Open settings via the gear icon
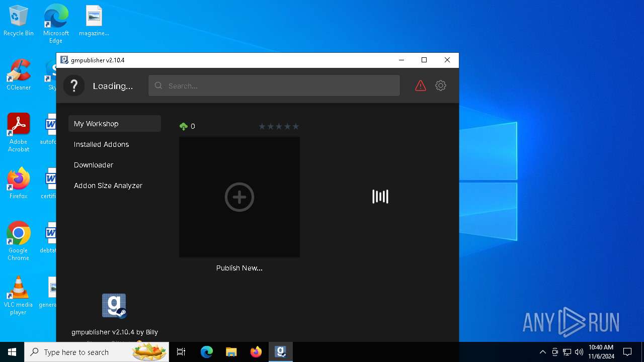The width and height of the screenshot is (644, 362). point(441,85)
